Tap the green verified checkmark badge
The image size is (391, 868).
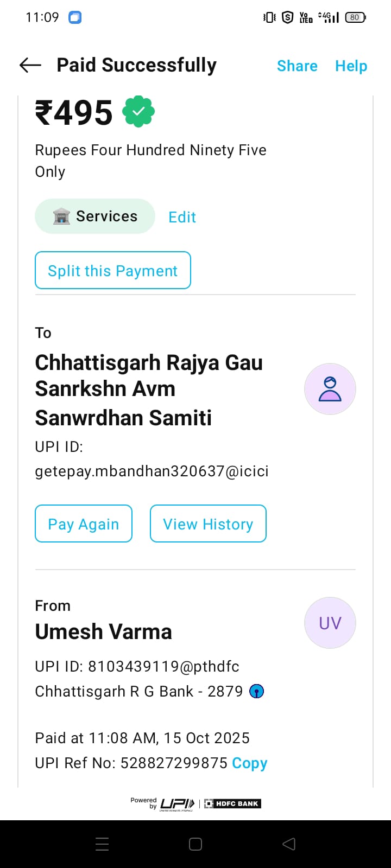click(x=138, y=112)
